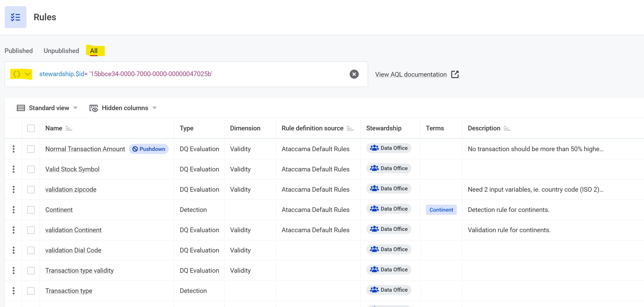
Task: Open View AQL documentation link
Action: tap(411, 74)
